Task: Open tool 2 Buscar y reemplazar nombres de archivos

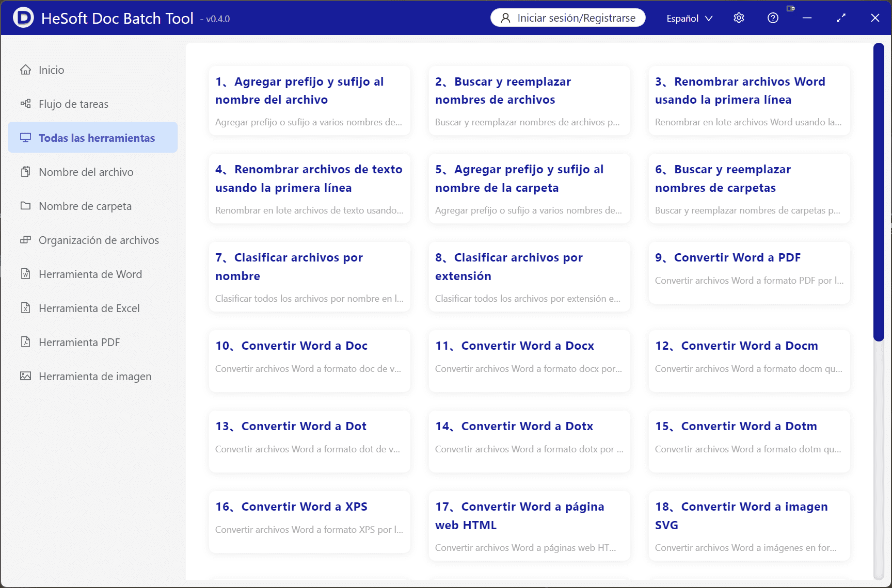Action: (x=530, y=101)
